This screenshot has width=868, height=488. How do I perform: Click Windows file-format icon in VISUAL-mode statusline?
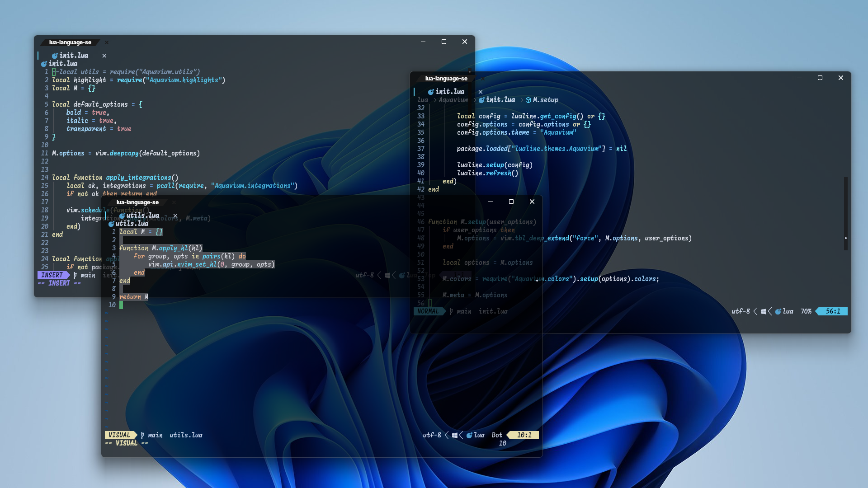[454, 435]
